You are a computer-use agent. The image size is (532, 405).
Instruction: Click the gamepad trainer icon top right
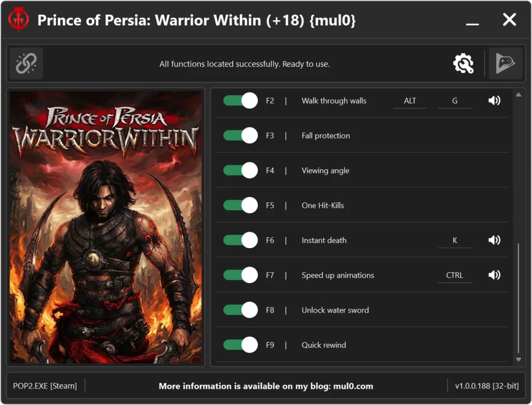(x=506, y=63)
